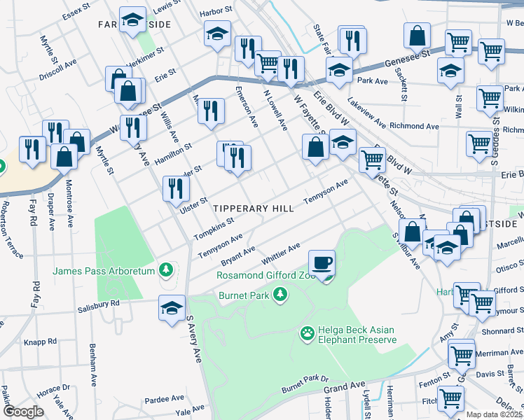Click the shopping cart marker near Fitch St
Viewport: 524px width, 420px height.
(452, 398)
